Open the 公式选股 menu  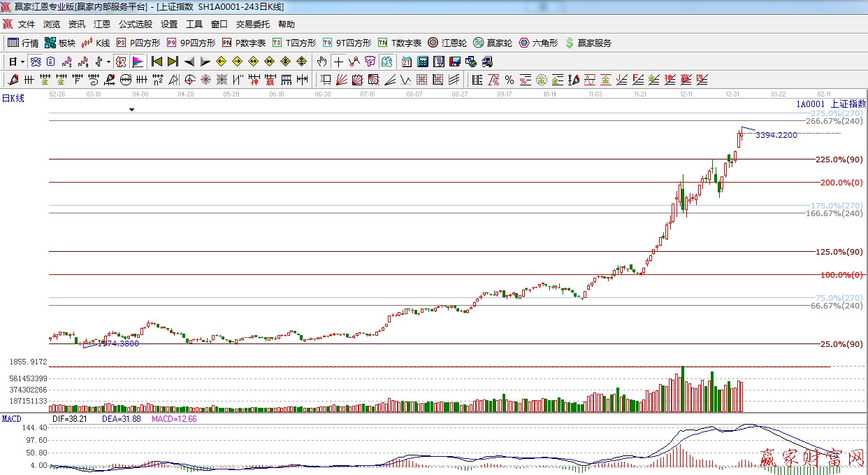point(135,24)
